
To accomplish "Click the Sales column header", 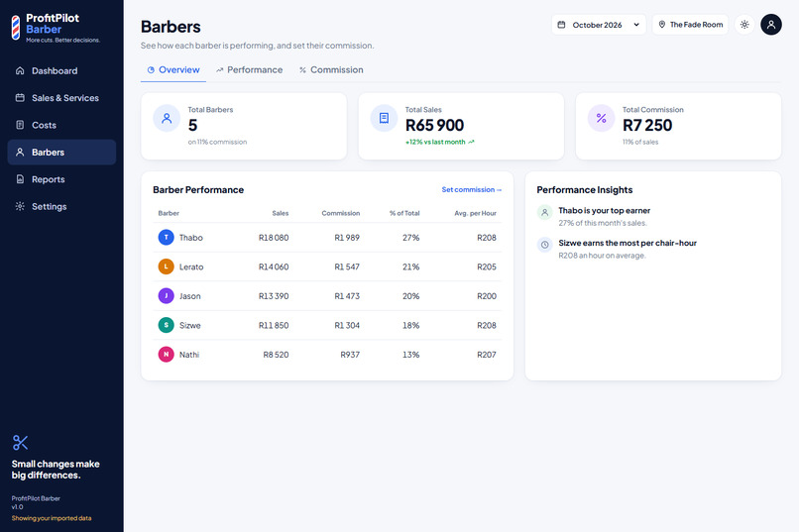I will 281,213.
